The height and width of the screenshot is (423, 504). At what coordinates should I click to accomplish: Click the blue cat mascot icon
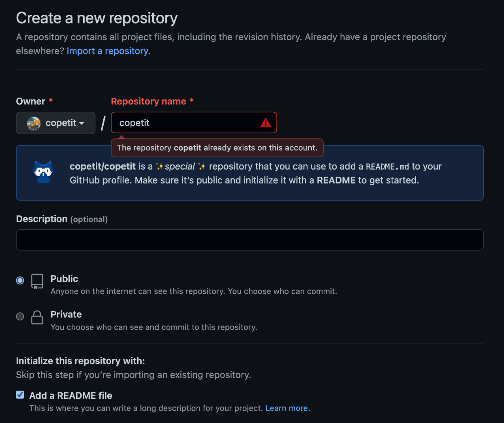(43, 172)
